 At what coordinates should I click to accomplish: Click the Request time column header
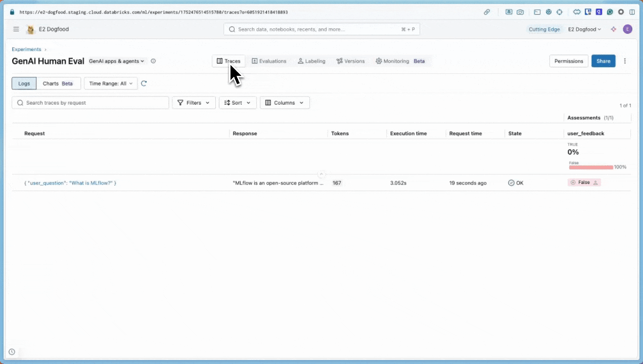466,133
